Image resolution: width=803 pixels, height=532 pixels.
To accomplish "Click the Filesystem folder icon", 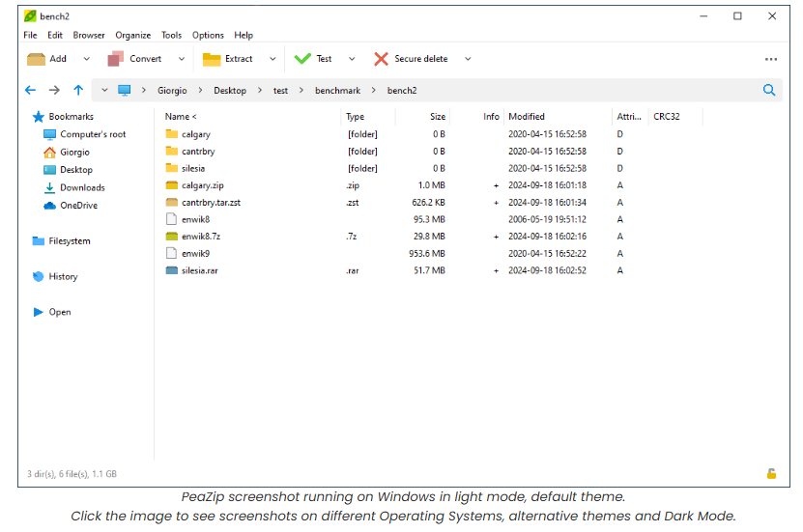I will pos(39,241).
